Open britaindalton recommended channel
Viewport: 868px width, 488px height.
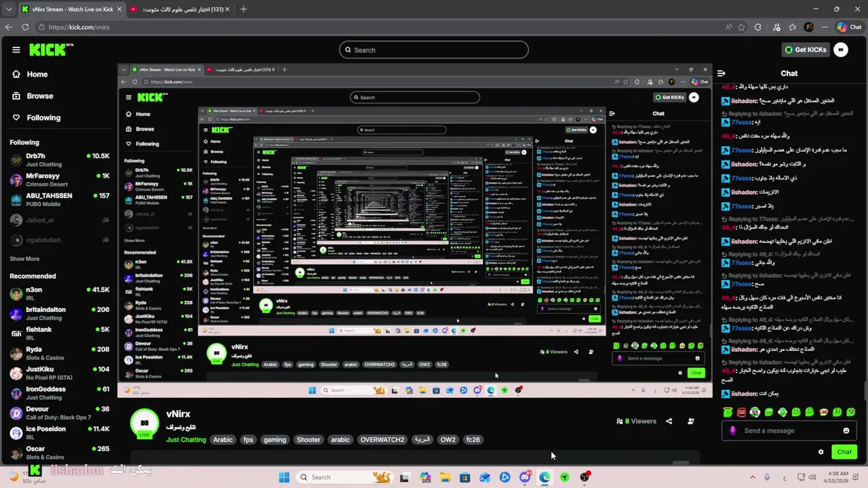[59, 313]
